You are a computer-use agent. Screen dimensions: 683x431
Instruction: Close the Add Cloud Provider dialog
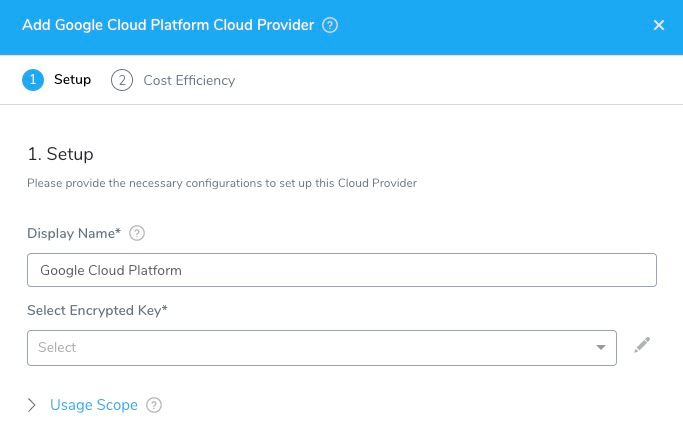point(659,25)
